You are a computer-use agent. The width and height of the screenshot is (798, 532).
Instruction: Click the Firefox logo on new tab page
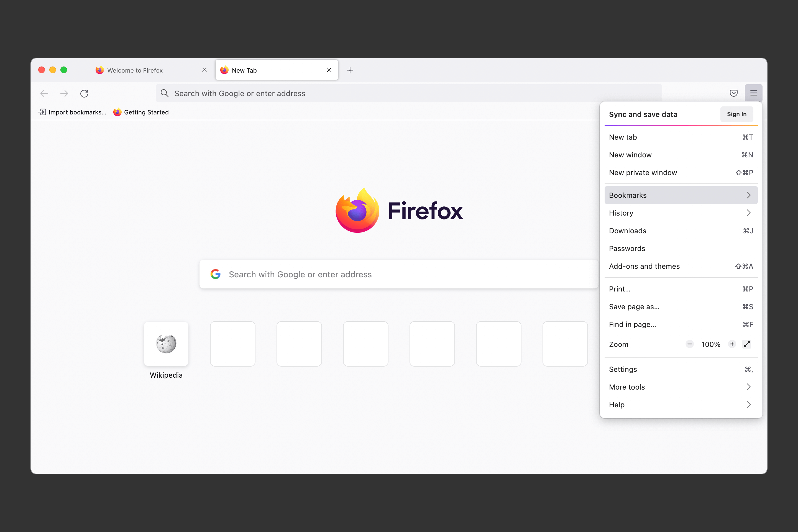pyautogui.click(x=399, y=211)
